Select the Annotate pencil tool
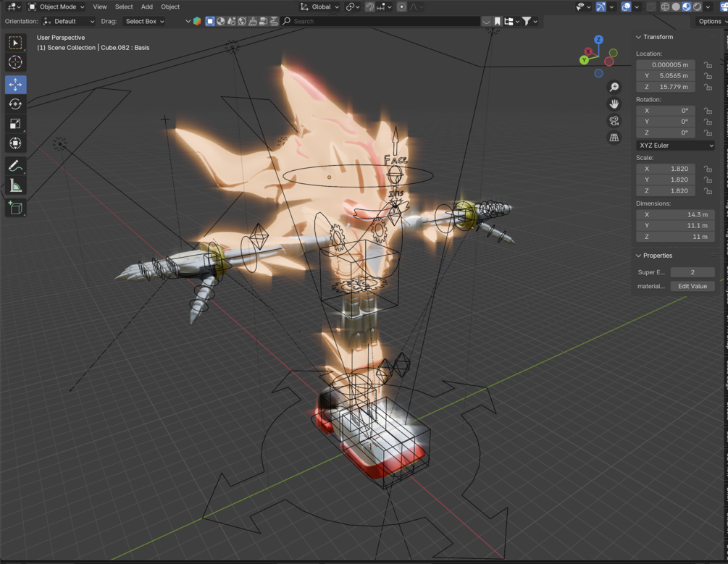The height and width of the screenshot is (564, 728). tap(15, 166)
